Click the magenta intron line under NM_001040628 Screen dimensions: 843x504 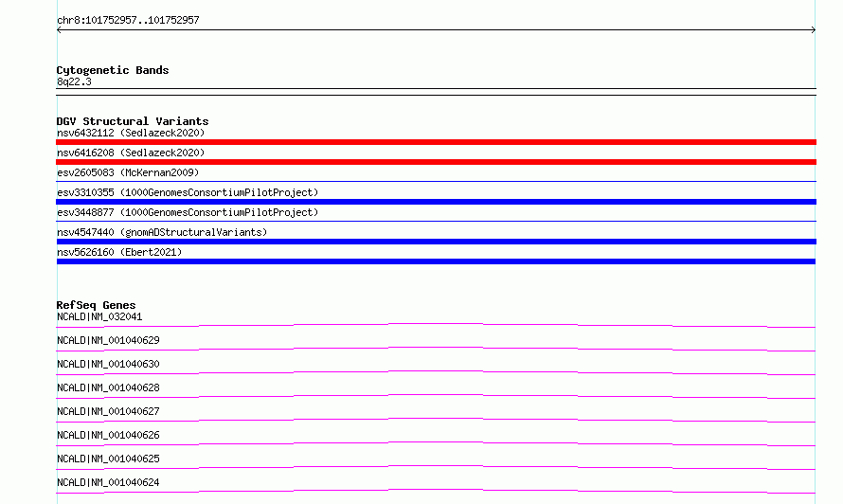point(436,396)
